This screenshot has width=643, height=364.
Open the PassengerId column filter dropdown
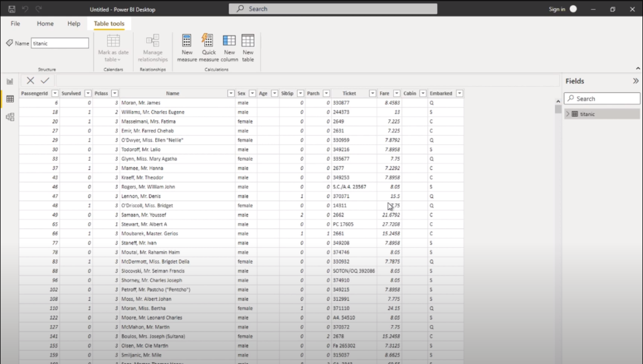(x=55, y=93)
